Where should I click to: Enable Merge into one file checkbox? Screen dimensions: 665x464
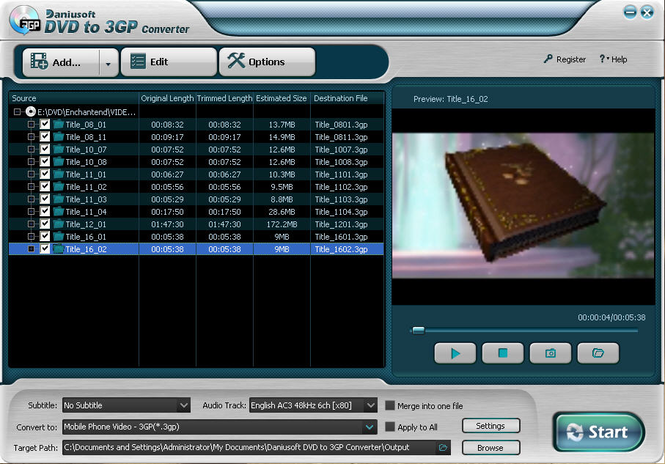point(390,405)
